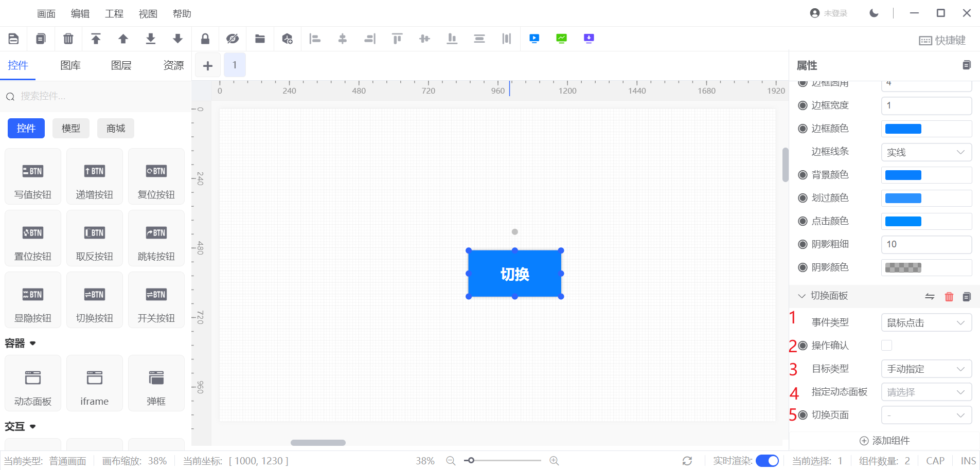Toggle the 实时渲染 switch
The image size is (980, 470).
pos(767,461)
